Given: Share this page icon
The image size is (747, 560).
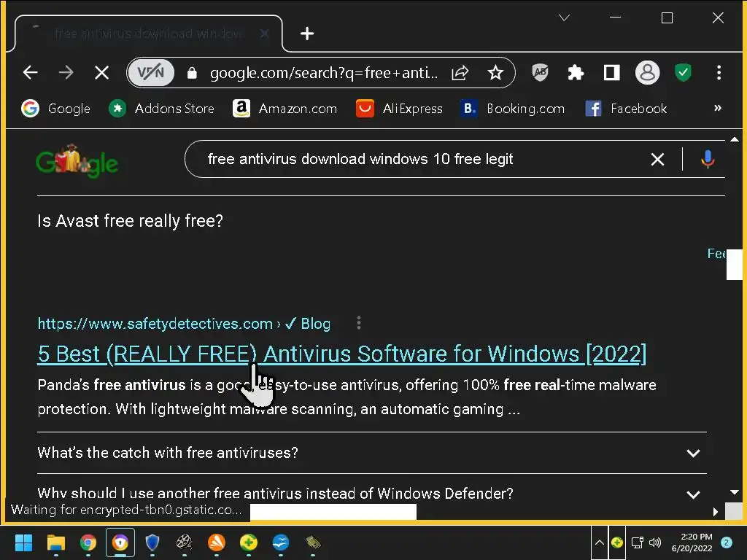Looking at the screenshot, I should (x=460, y=72).
